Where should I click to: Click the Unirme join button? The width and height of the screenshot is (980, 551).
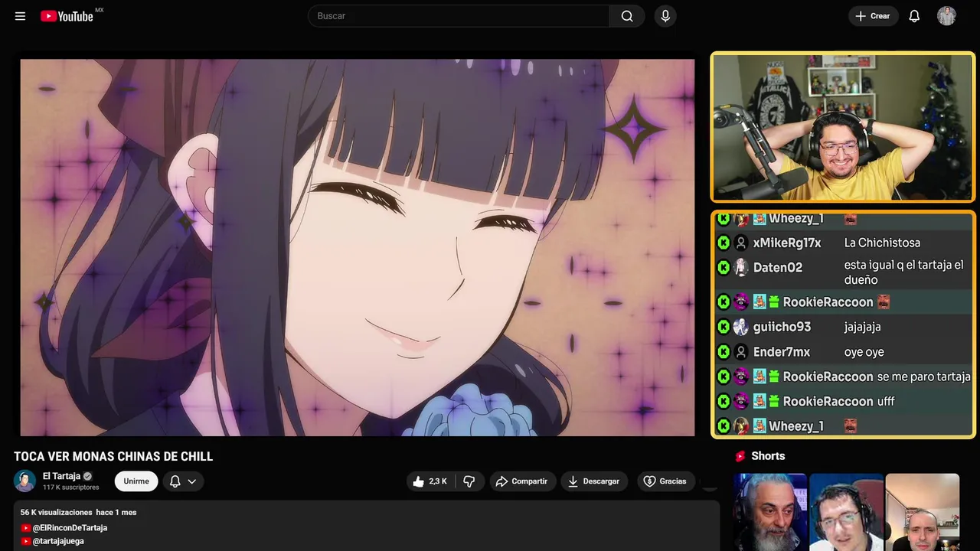point(136,481)
